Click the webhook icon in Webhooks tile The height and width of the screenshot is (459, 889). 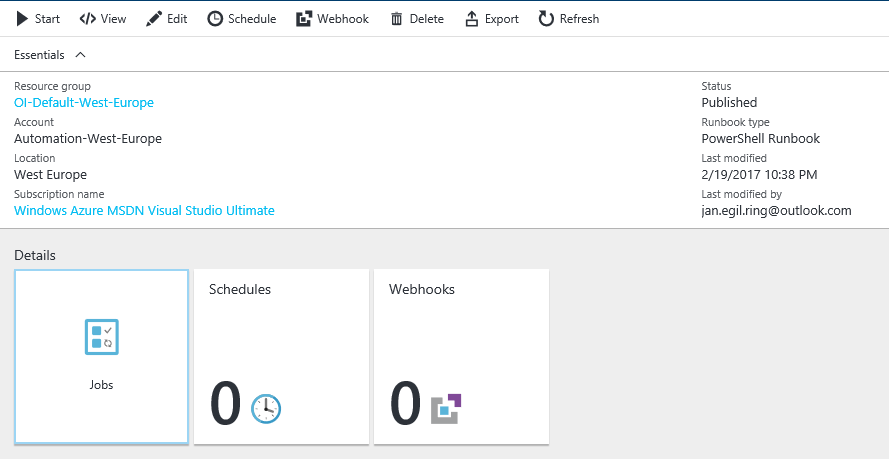[446, 409]
